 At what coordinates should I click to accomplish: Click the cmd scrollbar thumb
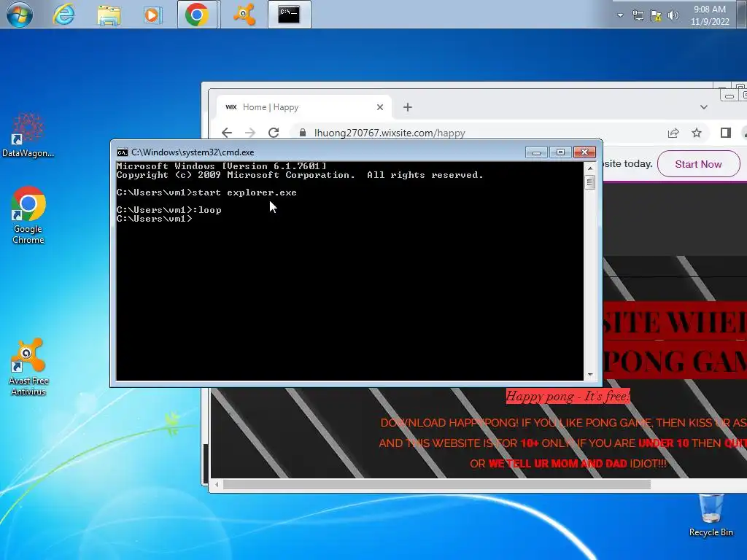[589, 182]
